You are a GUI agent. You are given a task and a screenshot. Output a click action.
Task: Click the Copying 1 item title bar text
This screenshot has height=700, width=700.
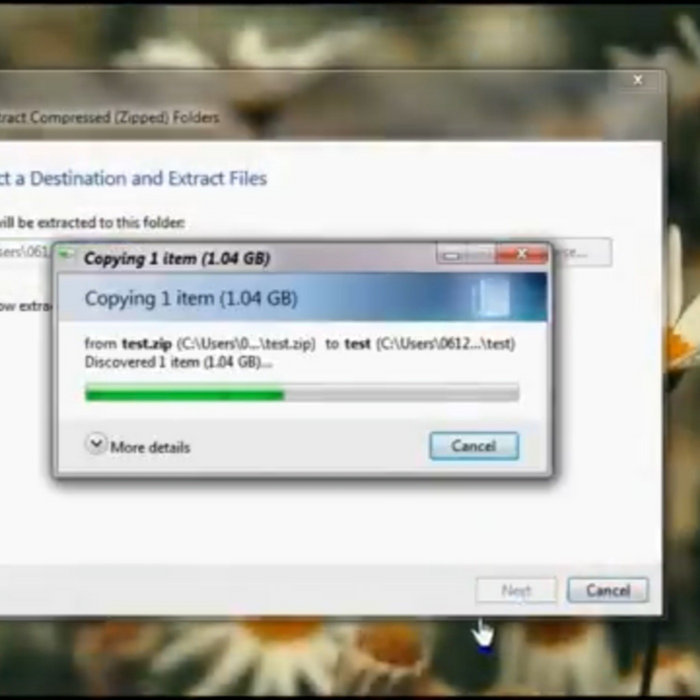coord(177,258)
